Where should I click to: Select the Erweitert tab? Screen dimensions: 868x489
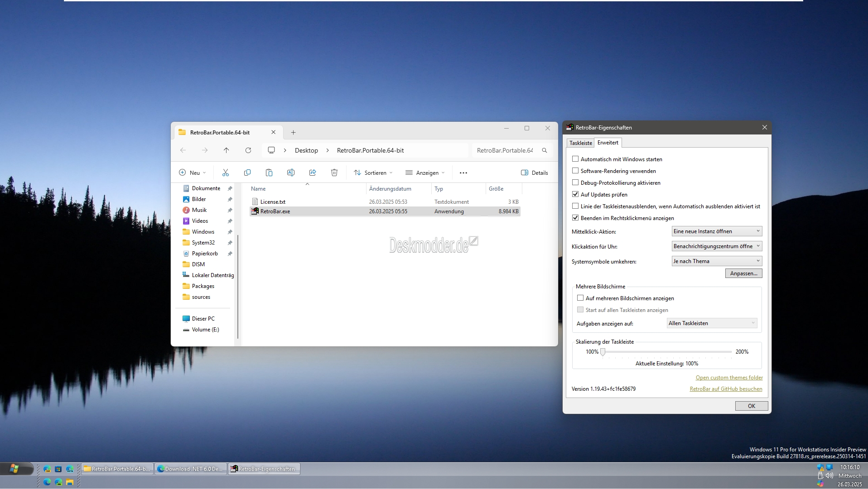click(x=608, y=143)
